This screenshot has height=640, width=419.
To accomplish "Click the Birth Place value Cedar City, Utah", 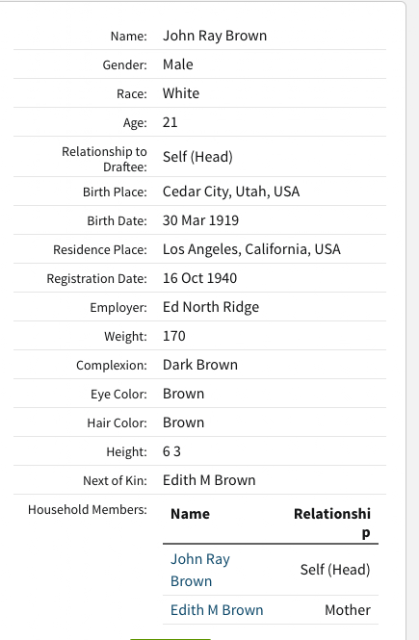I will pyautogui.click(x=231, y=191).
